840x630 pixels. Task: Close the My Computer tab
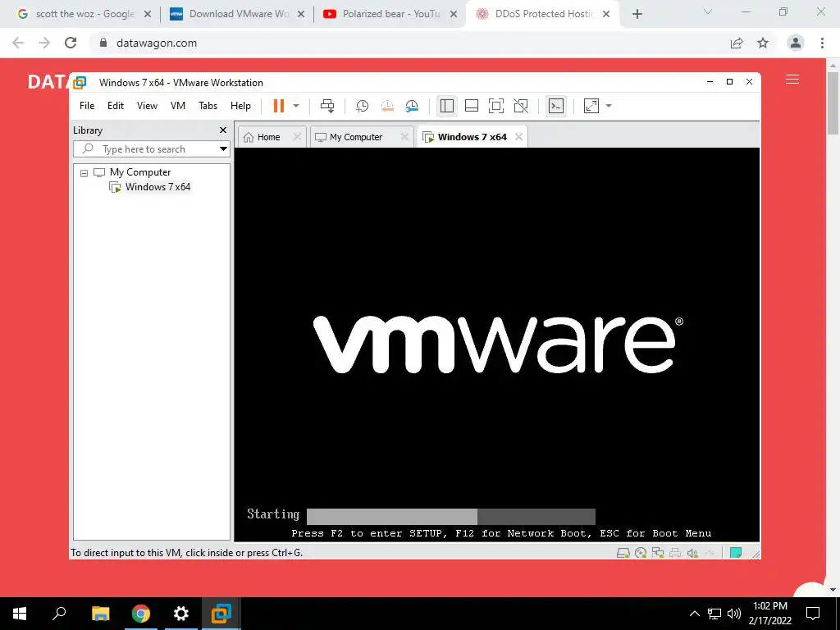point(405,137)
